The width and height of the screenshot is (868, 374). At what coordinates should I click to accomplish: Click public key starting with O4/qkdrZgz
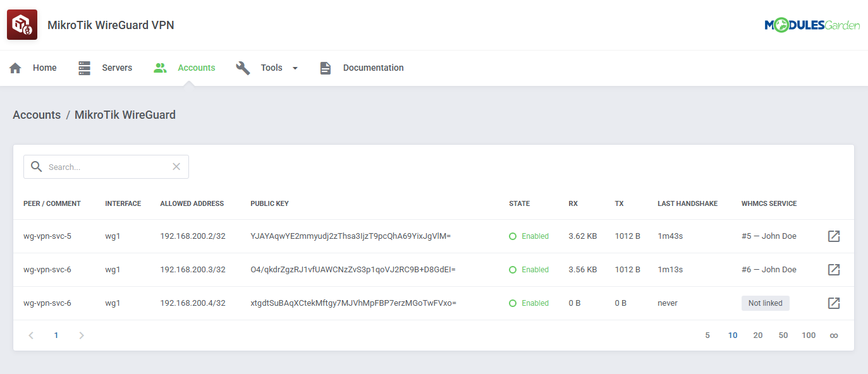[353, 270]
